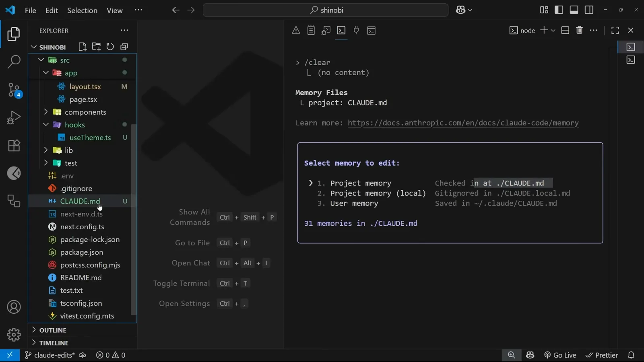644x362 pixels.
Task: Collapse the SHINOBI root folder section
Action: (34, 47)
